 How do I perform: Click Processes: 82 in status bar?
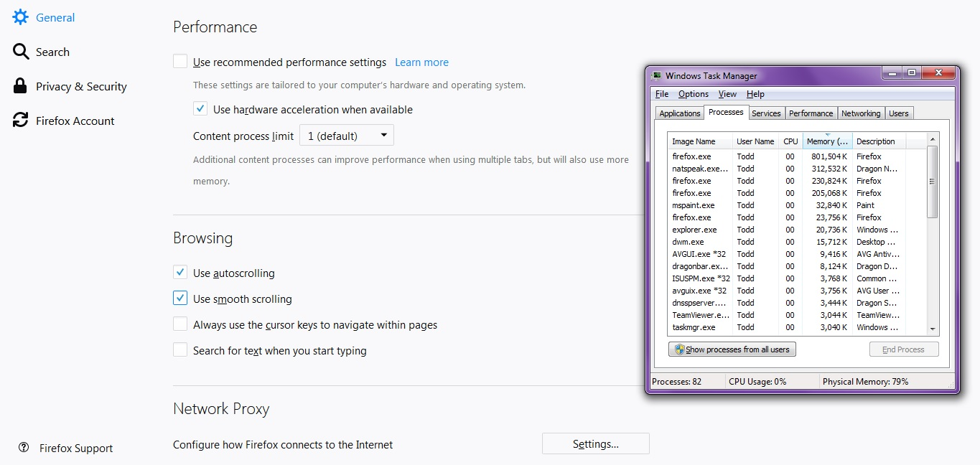tap(676, 382)
